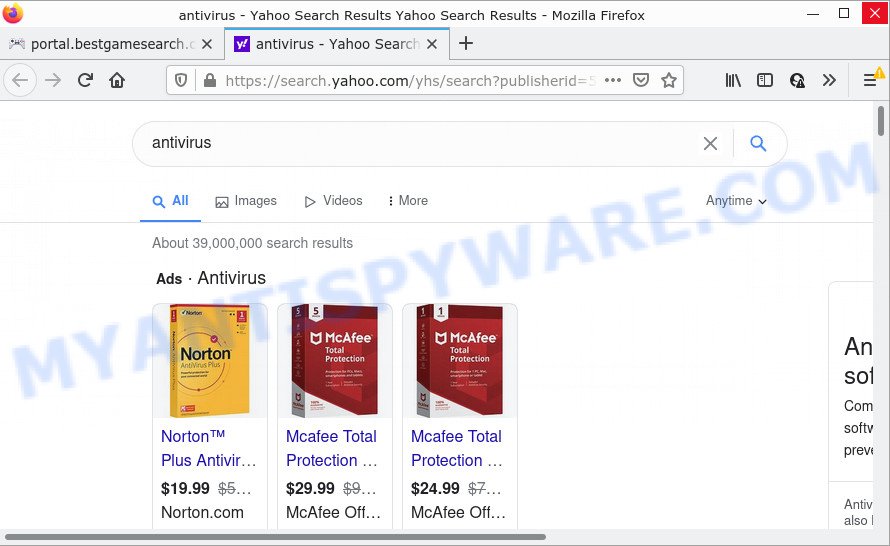Open the Firefox home page
The height and width of the screenshot is (546, 890).
click(117, 81)
